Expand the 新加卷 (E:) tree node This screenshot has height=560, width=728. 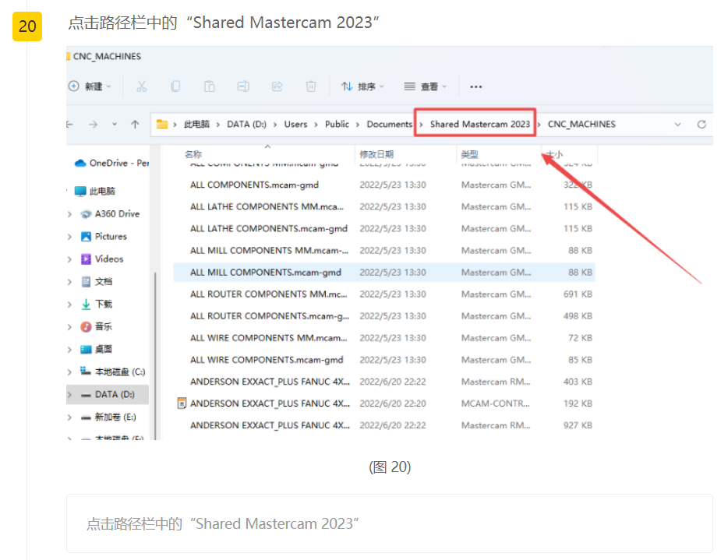point(69,417)
